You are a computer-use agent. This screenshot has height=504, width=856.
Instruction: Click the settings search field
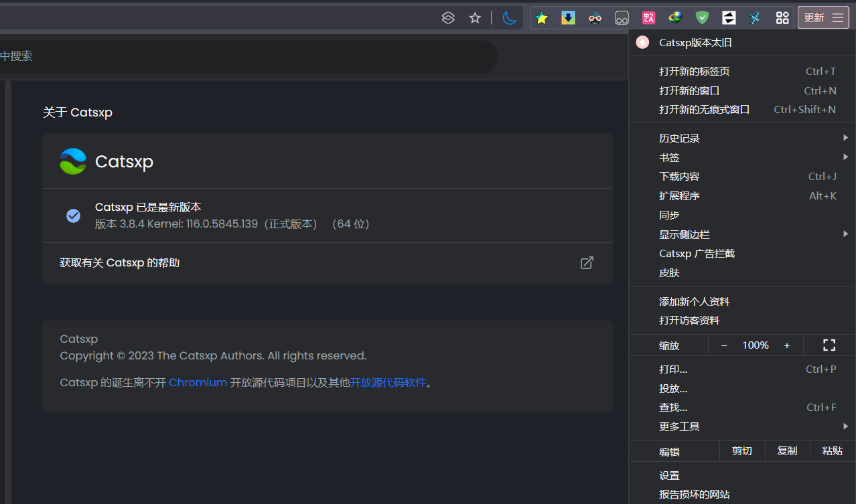[x=248, y=57]
